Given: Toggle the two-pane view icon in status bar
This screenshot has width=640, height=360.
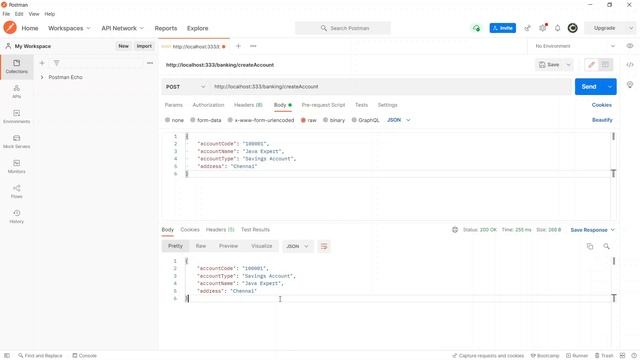Looking at the screenshot, I should tap(622, 356).
